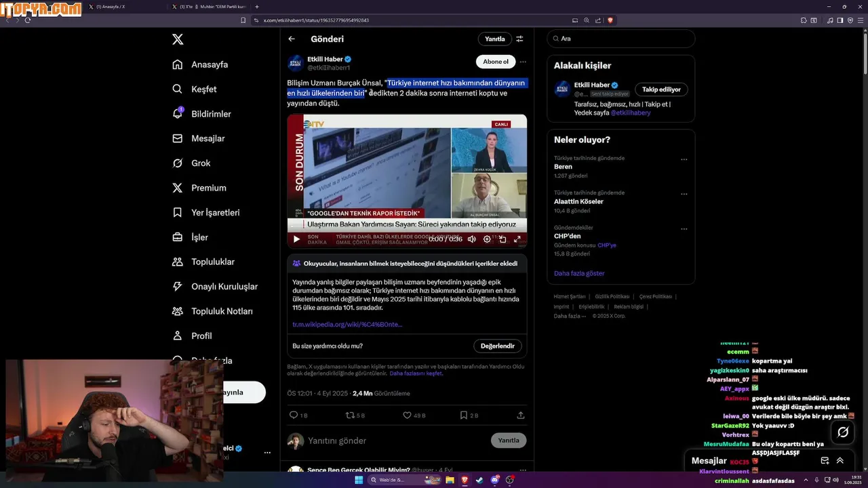
Task: Go back with the Gönderi arrow
Action: [x=292, y=39]
